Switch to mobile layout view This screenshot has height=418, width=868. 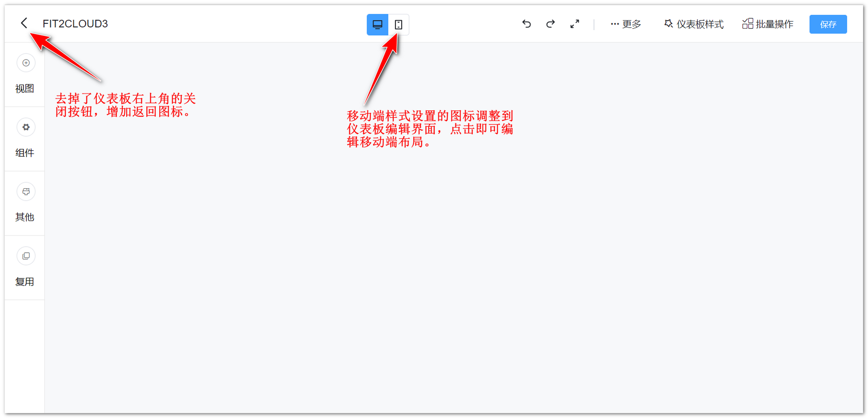pyautogui.click(x=398, y=25)
